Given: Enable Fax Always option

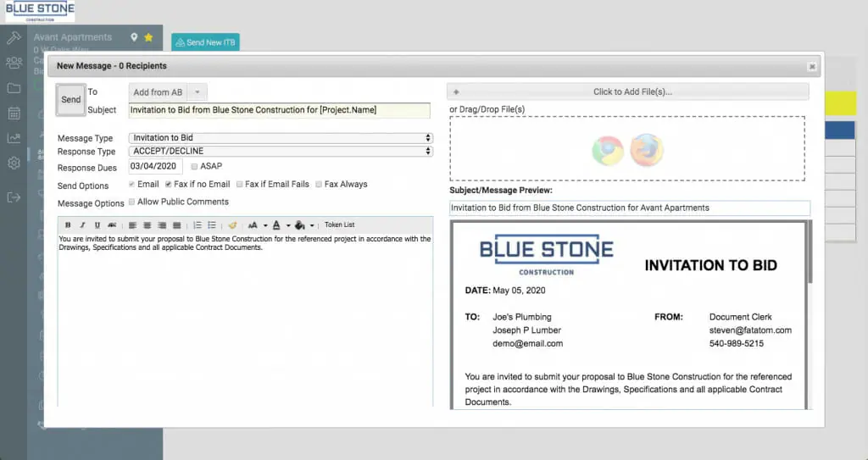Looking at the screenshot, I should 319,185.
